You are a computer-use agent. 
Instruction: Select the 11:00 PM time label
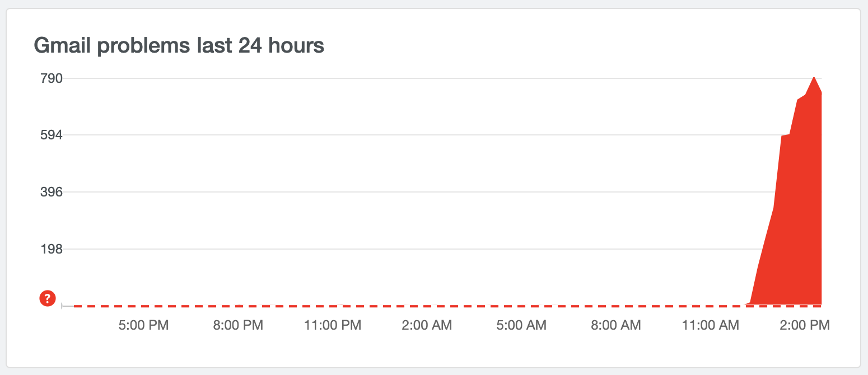pos(333,325)
